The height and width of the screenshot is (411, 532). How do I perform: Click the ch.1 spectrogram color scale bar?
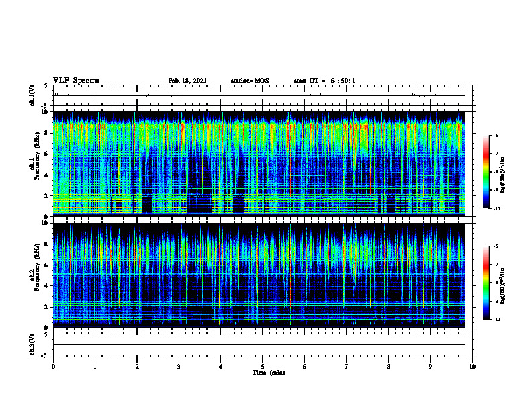486,172
